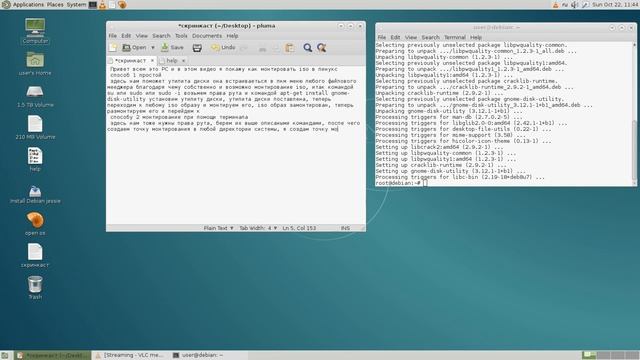Click the VLC tray icon in top panel
The image size is (640, 360).
(555, 5)
